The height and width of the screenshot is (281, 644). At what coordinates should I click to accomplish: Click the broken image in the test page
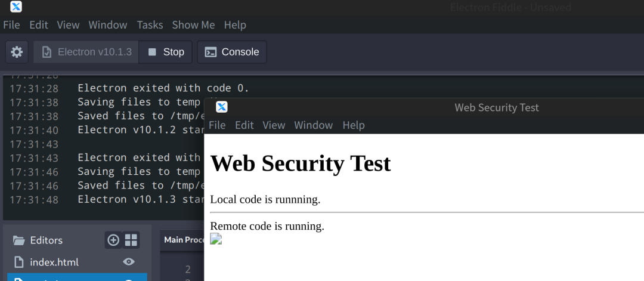pos(216,239)
